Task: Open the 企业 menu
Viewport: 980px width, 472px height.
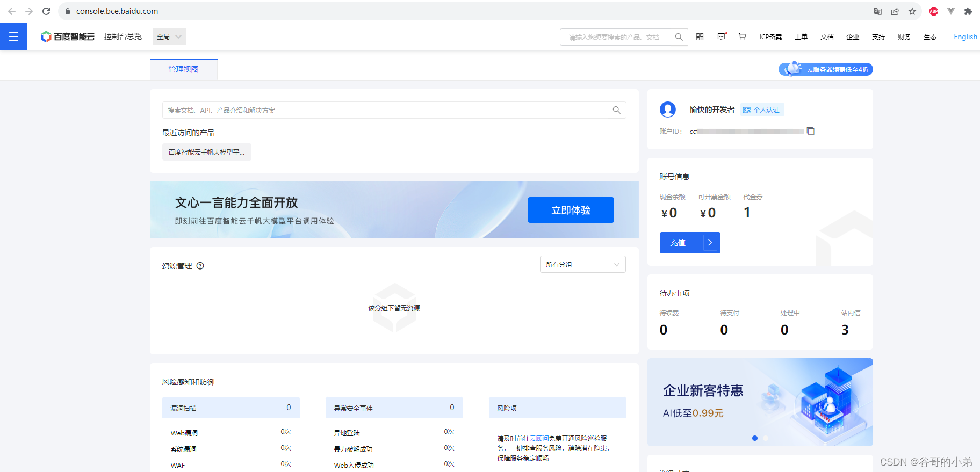Action: [853, 37]
